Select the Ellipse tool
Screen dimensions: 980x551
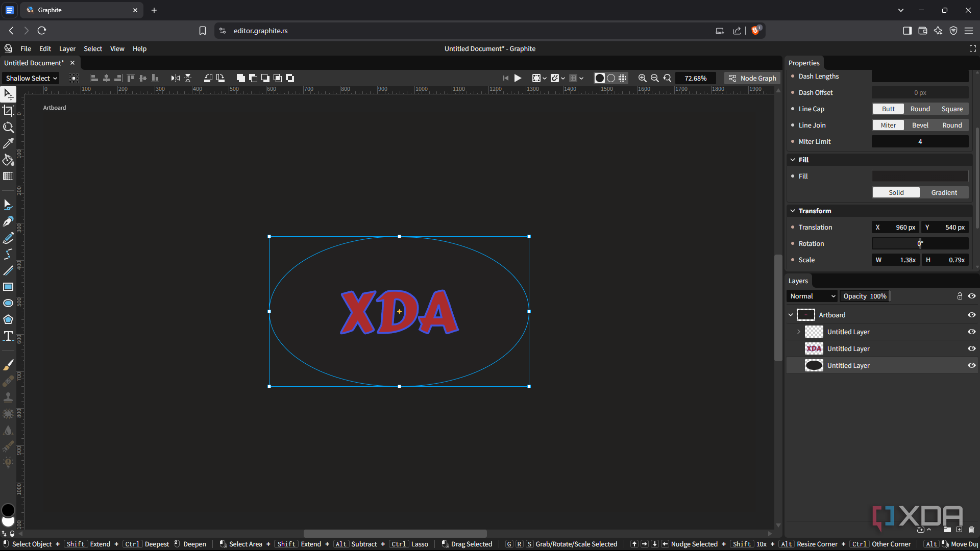pos(8,303)
